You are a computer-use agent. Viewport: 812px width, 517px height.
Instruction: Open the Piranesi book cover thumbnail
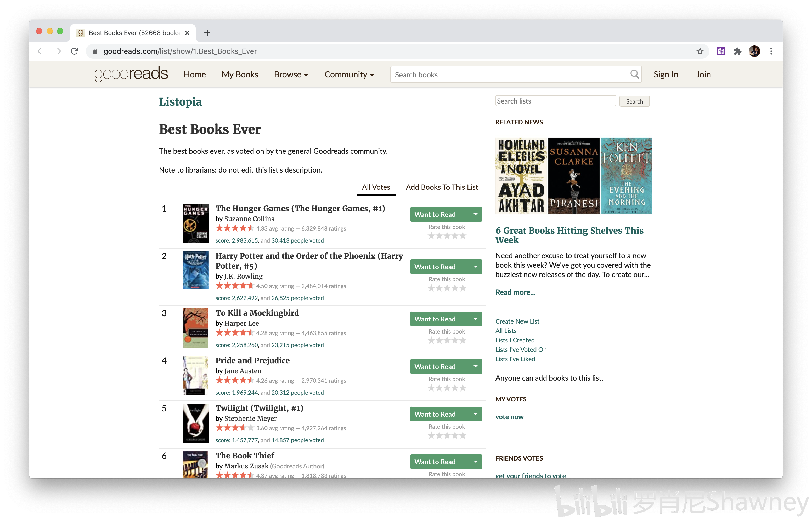[574, 176]
